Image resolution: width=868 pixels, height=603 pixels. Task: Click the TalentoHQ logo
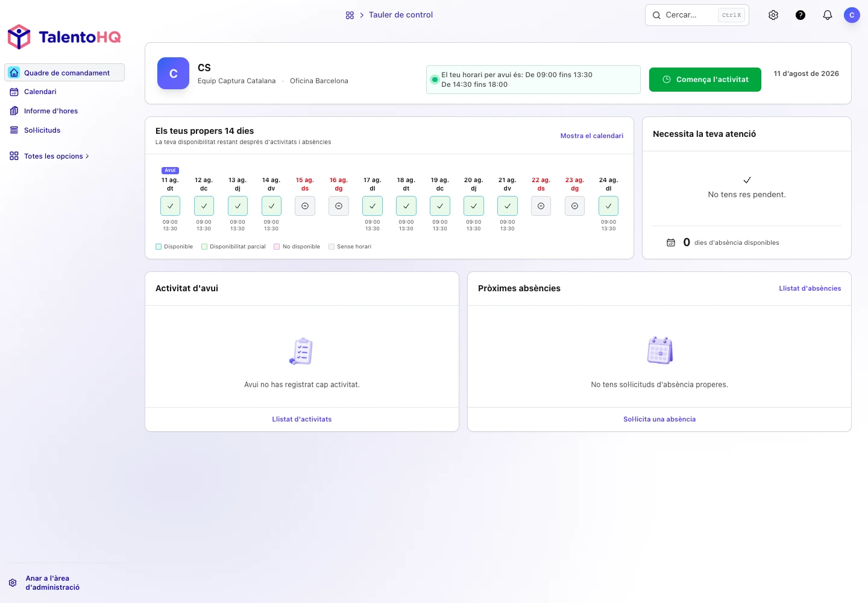tap(64, 37)
